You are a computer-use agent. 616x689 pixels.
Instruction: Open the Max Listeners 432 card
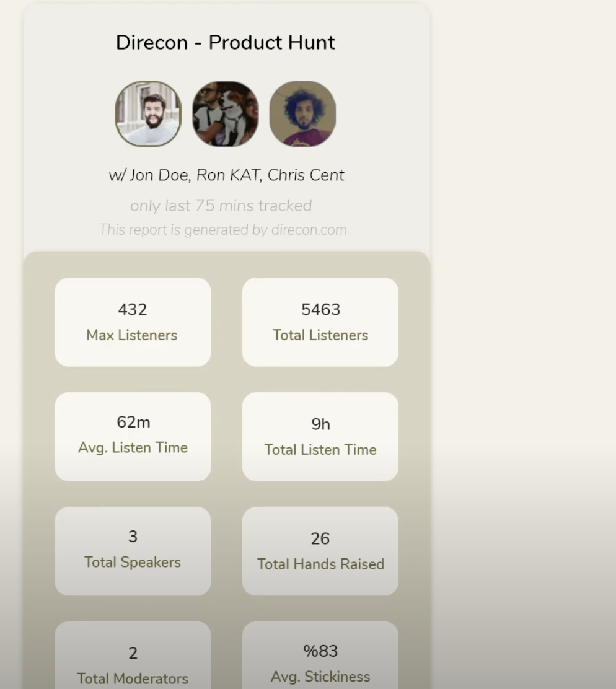(x=133, y=322)
